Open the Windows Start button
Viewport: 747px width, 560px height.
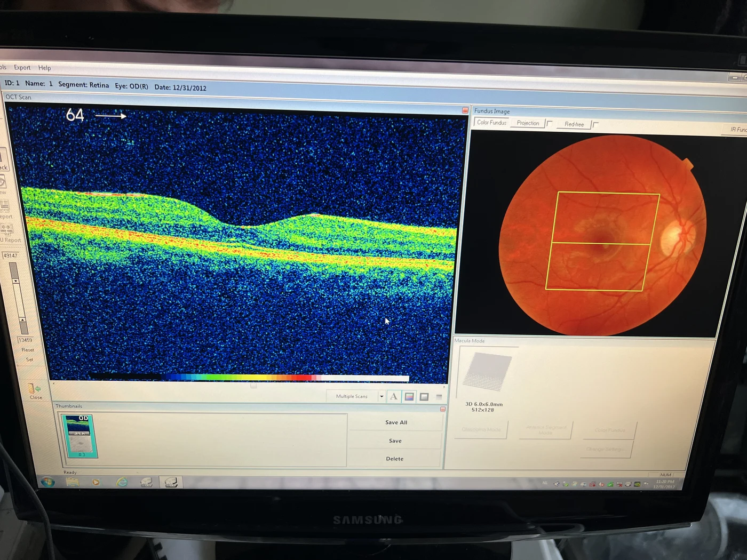(47, 482)
